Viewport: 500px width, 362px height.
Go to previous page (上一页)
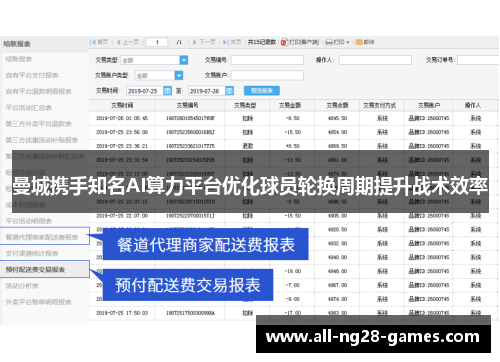[128, 42]
